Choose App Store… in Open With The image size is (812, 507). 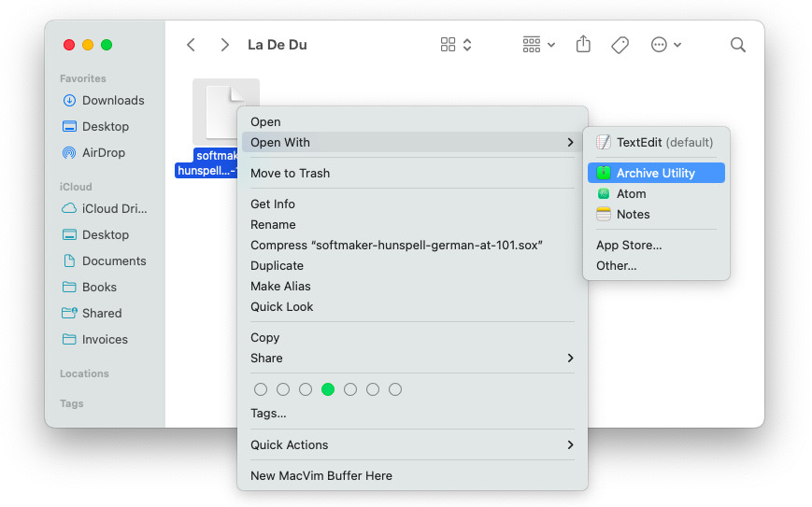656,245
